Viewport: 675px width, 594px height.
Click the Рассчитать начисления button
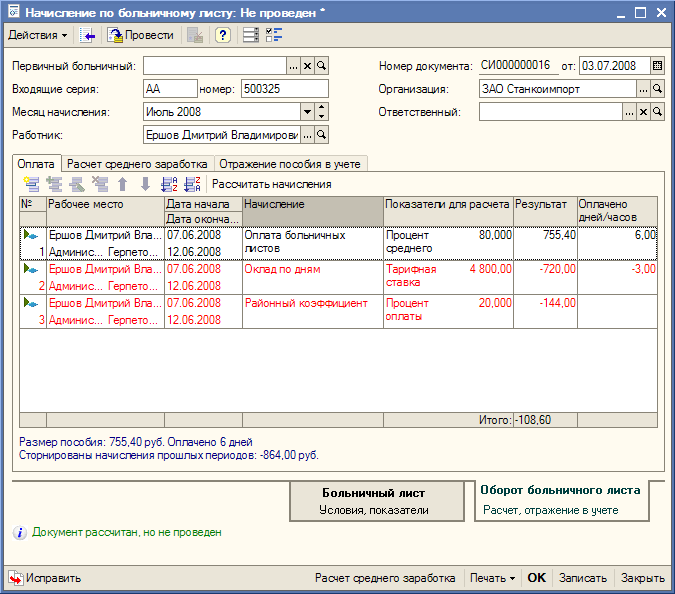271,184
